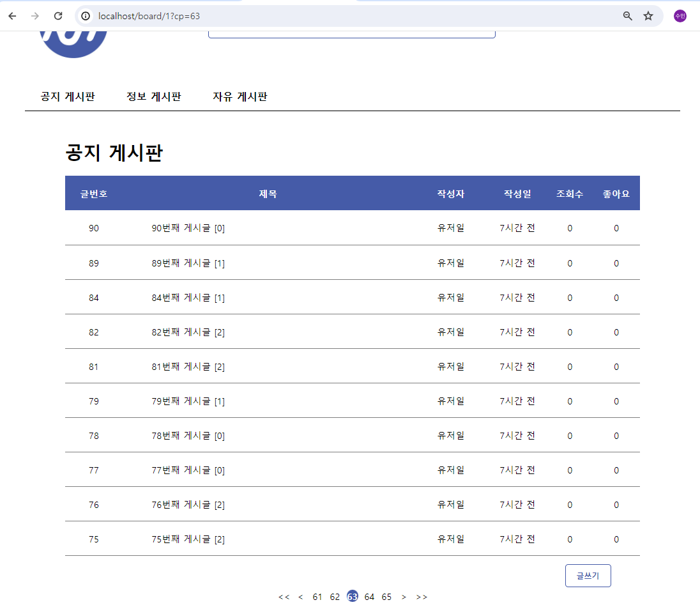Image resolution: width=700 pixels, height=607 pixels.
Task: Open the post 84번째 게시글
Action: tap(188, 298)
